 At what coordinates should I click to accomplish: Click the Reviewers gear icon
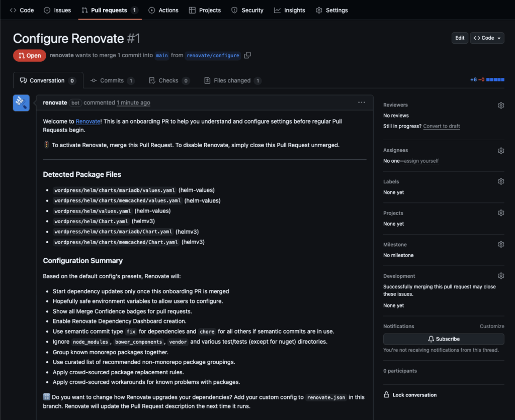pos(501,106)
